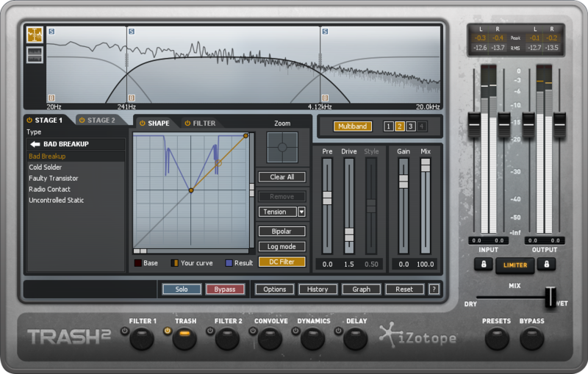This screenshot has width=588, height=374.
Task: Select Cold Solder distortion type
Action: click(x=76, y=167)
